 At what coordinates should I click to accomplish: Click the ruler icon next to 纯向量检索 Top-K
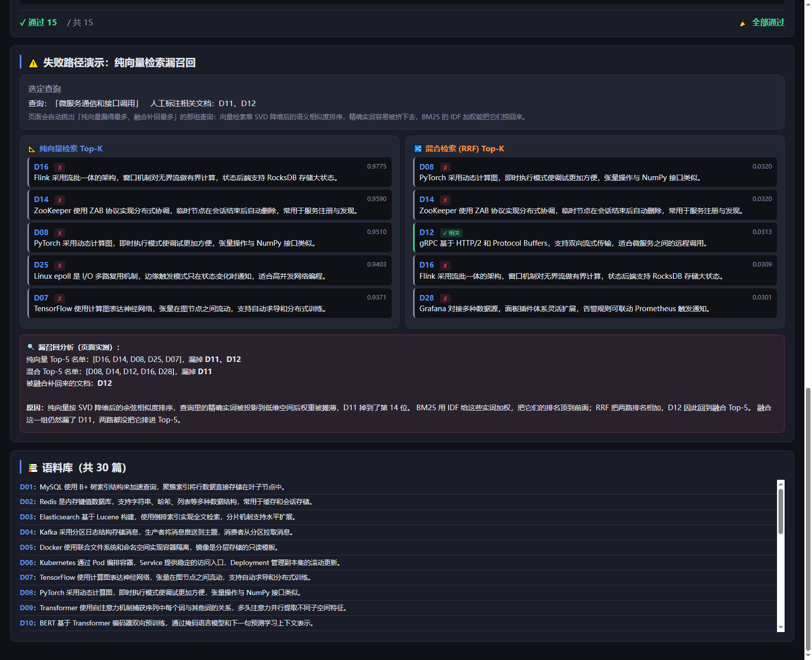point(32,149)
